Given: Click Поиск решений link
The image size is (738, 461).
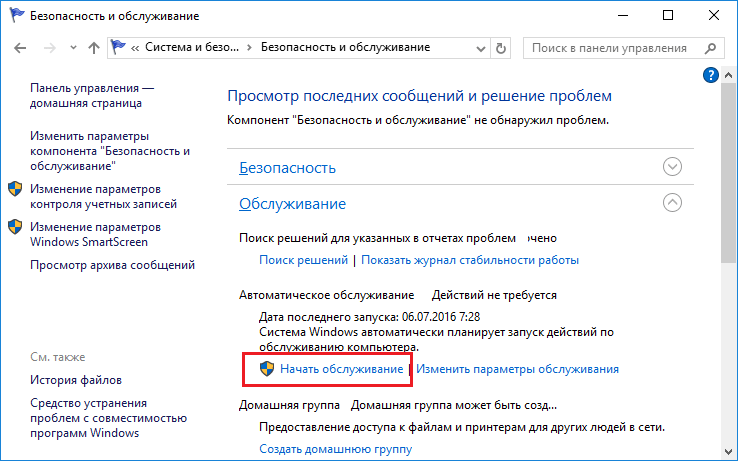Looking at the screenshot, I should click(303, 260).
